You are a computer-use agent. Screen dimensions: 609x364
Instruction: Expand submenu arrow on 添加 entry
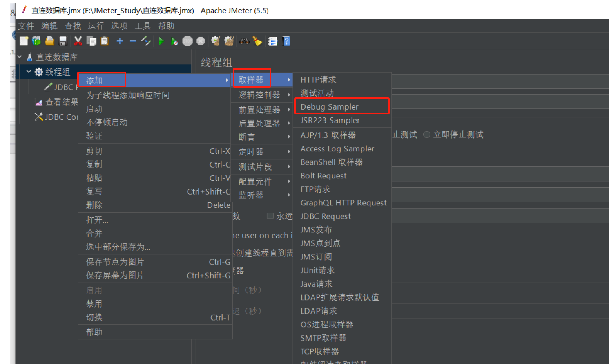click(x=227, y=80)
